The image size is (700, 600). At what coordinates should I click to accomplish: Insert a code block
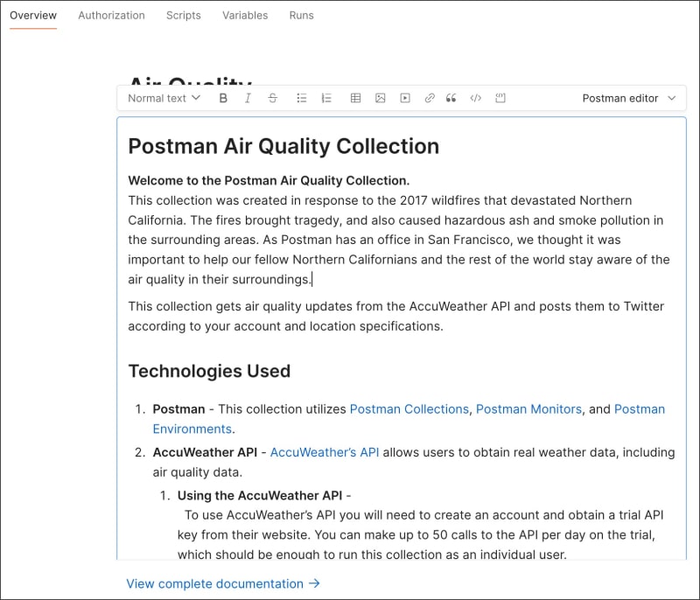pyautogui.click(x=500, y=98)
